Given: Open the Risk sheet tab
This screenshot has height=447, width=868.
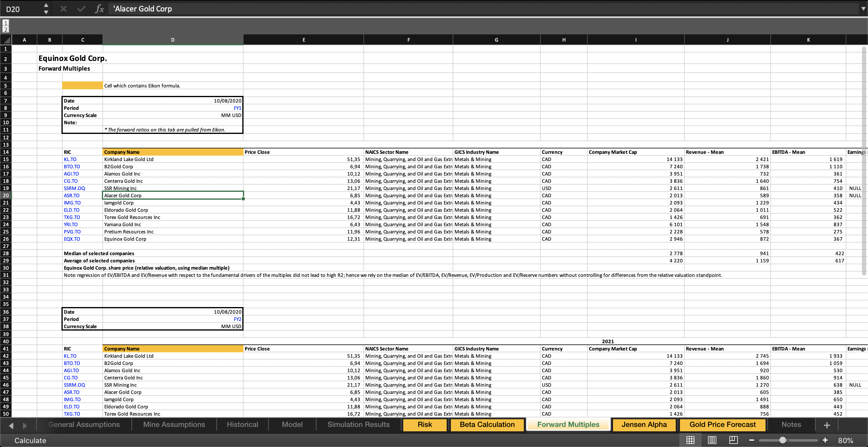Looking at the screenshot, I should 425,424.
